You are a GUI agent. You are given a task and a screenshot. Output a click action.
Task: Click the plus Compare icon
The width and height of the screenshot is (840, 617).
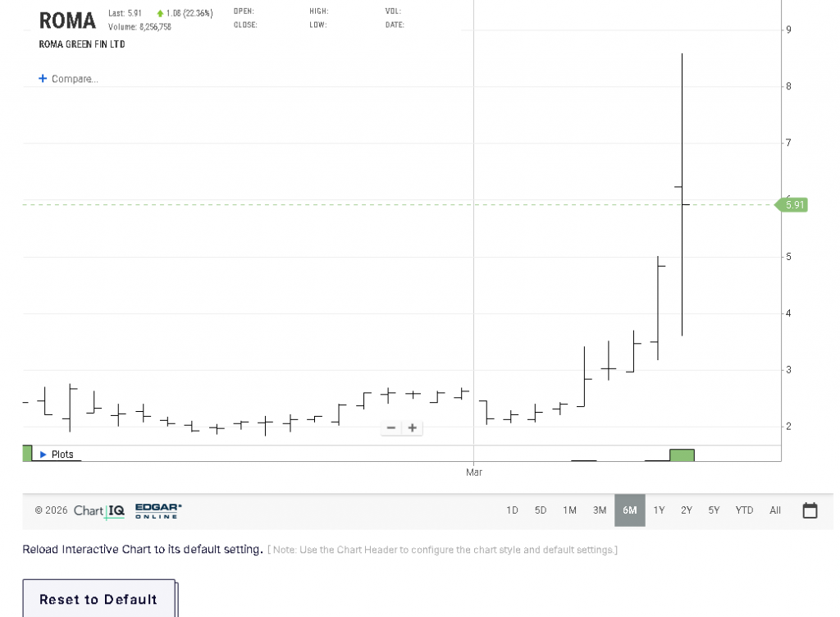43,79
